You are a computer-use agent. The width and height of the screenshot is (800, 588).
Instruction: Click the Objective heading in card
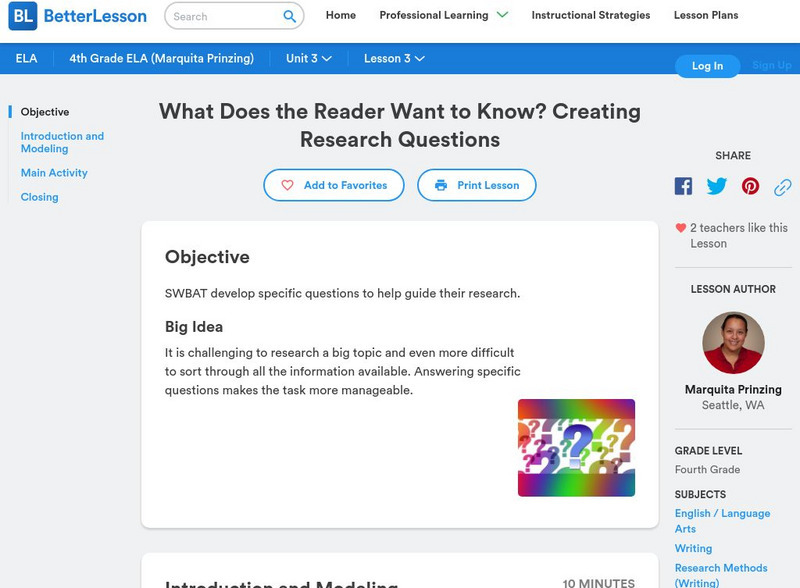click(x=207, y=257)
